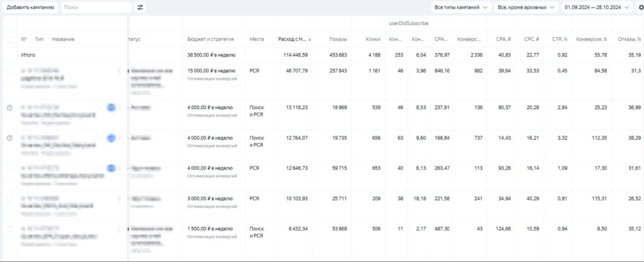Click the bounce rate value 26,52
This screenshot has height=262, width=644.
tap(634, 199)
